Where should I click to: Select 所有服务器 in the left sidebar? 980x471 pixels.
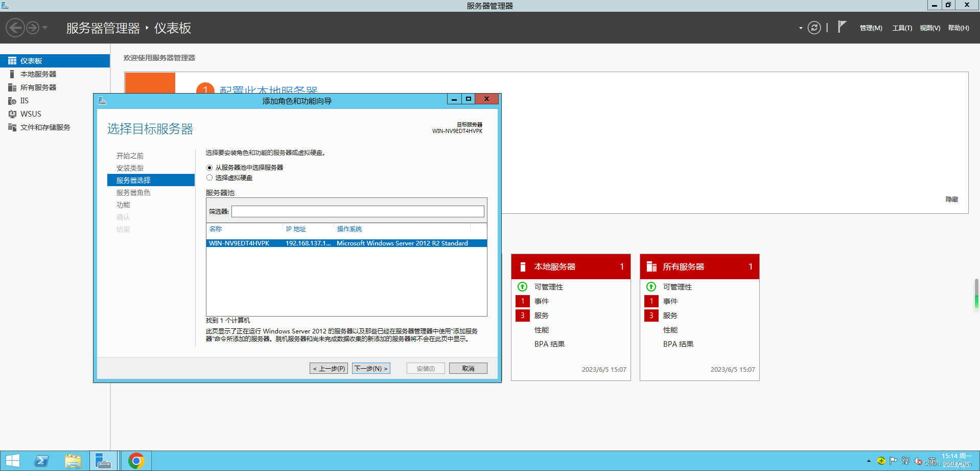[x=55, y=87]
